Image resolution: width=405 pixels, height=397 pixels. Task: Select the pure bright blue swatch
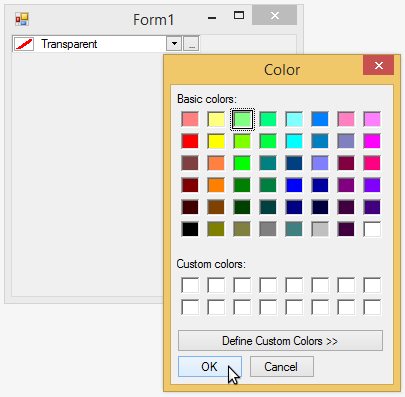click(x=294, y=185)
